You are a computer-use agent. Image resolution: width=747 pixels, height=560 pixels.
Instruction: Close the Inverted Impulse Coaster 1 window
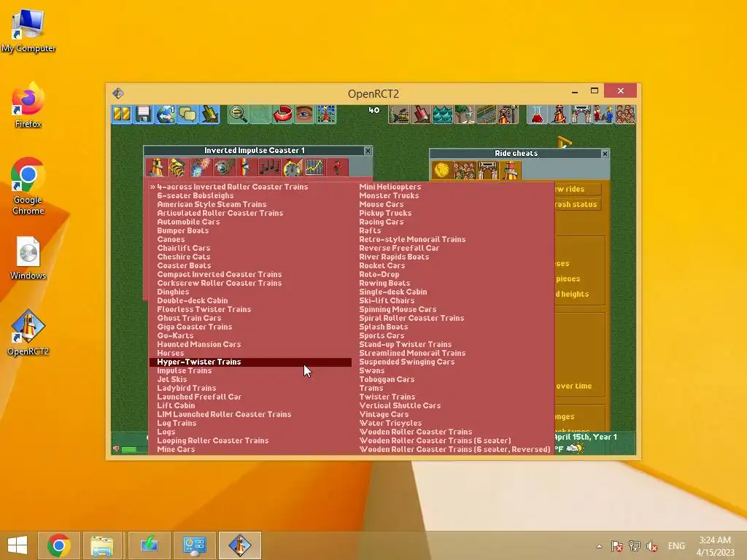[368, 150]
